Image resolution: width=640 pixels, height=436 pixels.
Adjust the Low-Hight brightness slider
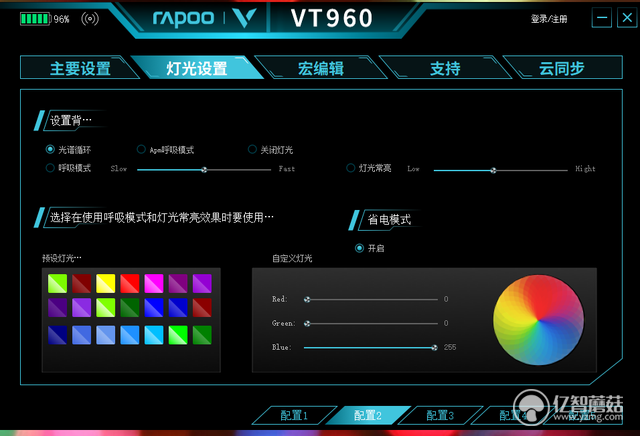[500, 170]
